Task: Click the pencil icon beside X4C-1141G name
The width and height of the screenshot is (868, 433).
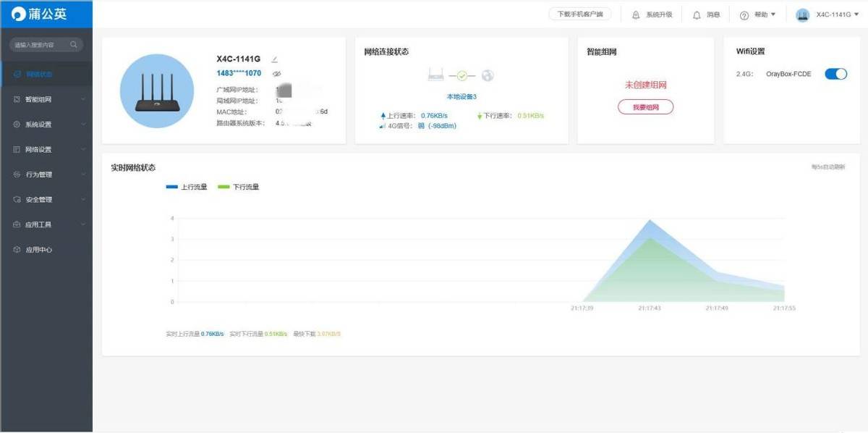Action: pos(275,59)
